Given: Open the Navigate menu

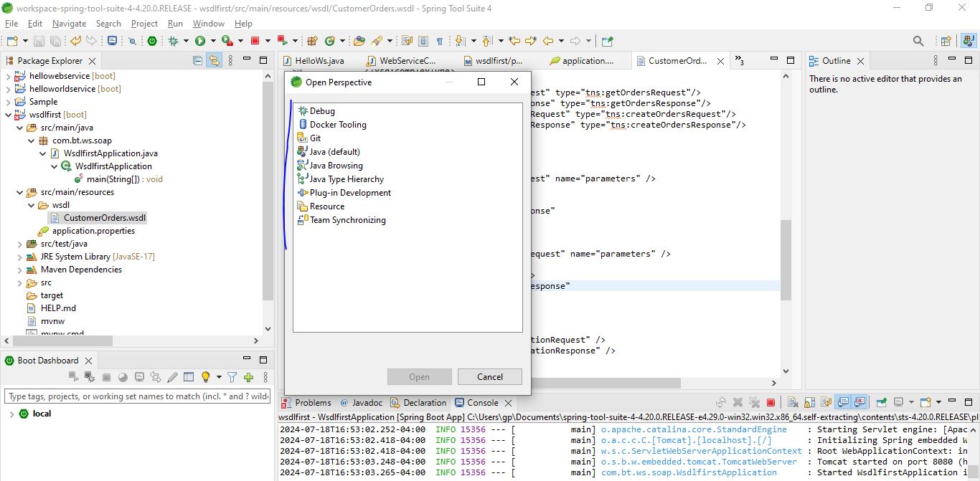Looking at the screenshot, I should tap(69, 24).
